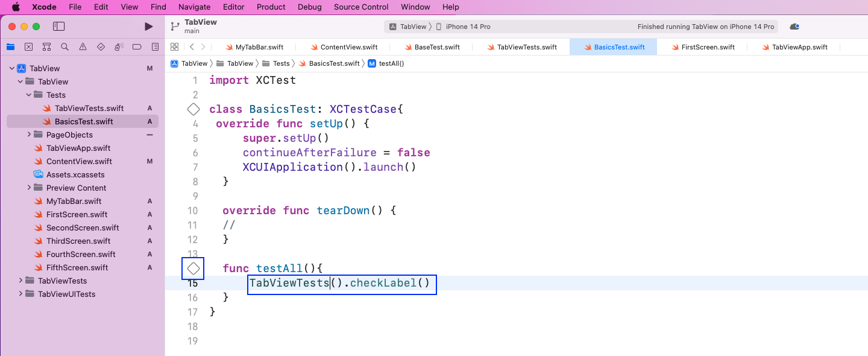868x356 pixels.
Task: Run BasicsTest class via its test diamond
Action: [193, 109]
